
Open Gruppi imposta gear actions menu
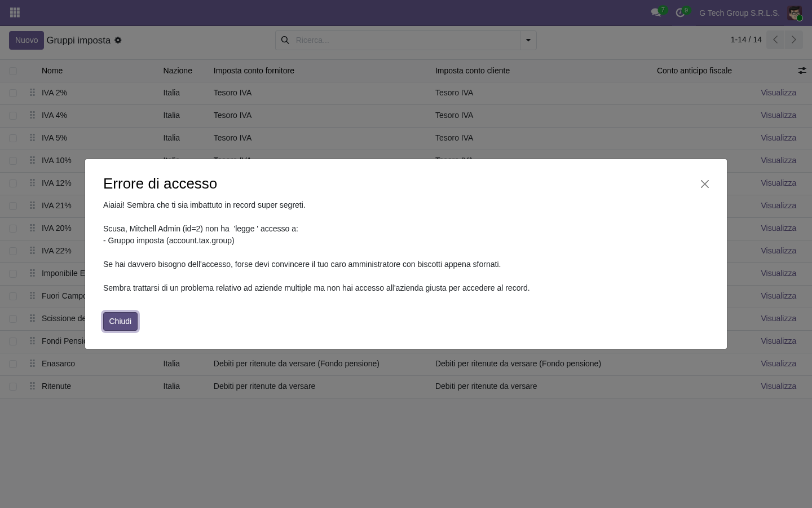coord(118,41)
